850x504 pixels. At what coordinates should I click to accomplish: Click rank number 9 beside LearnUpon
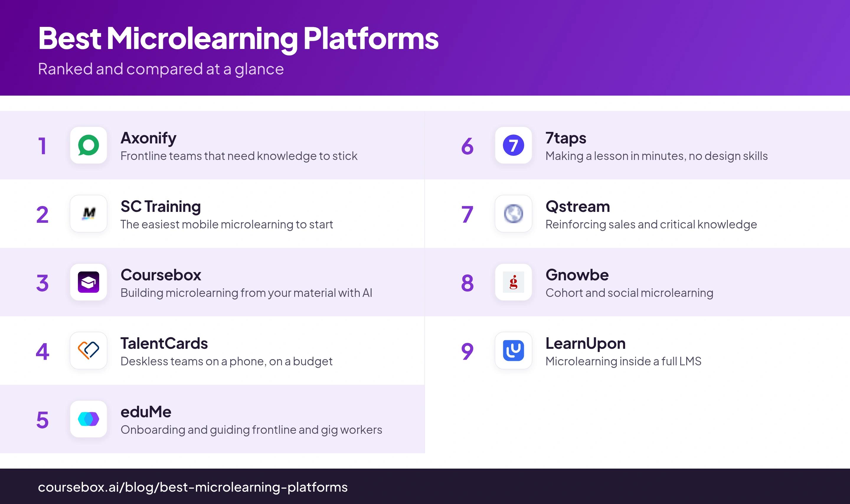click(467, 351)
